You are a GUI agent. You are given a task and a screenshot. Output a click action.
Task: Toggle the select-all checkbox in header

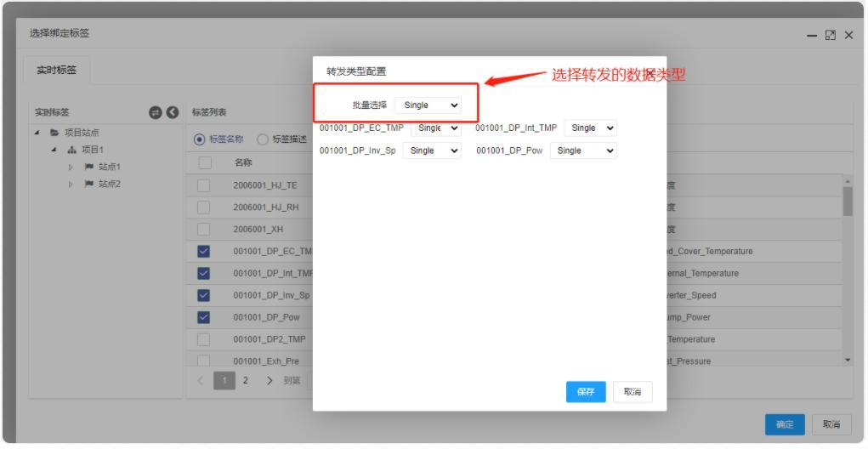[205, 162]
